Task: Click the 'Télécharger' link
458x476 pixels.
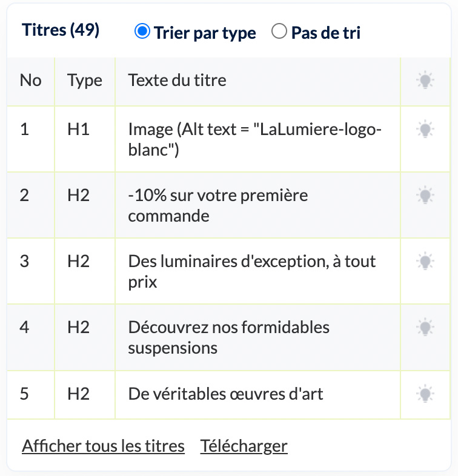Action: (x=244, y=446)
